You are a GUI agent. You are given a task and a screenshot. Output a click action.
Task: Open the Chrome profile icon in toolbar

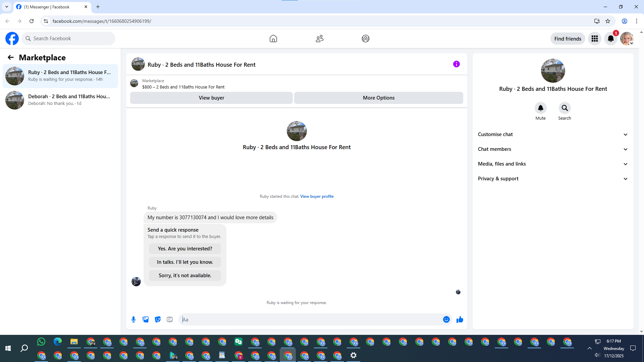(625, 21)
